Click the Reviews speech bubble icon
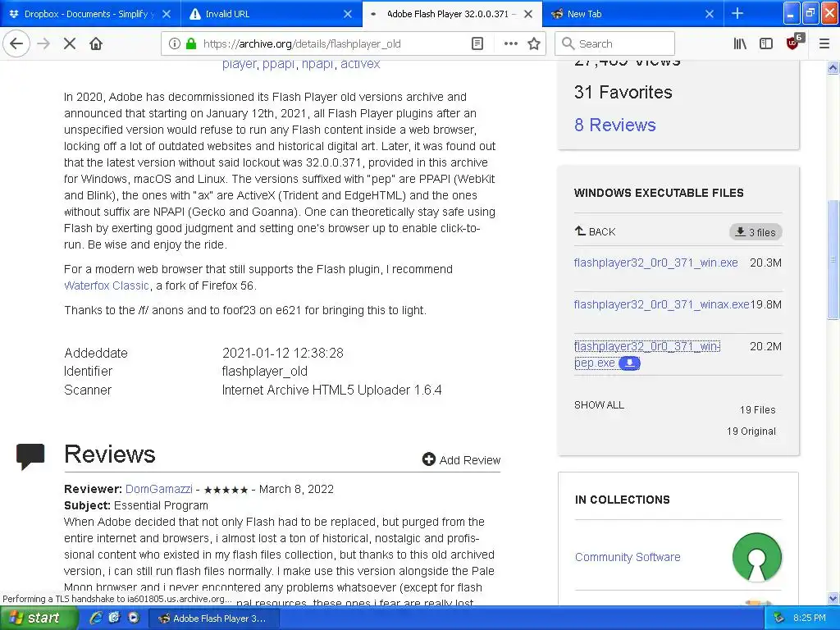 [30, 456]
